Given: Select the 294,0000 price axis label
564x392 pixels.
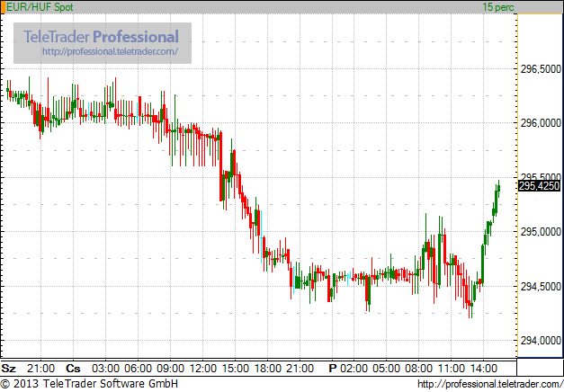Looking at the screenshot, I should (541, 340).
